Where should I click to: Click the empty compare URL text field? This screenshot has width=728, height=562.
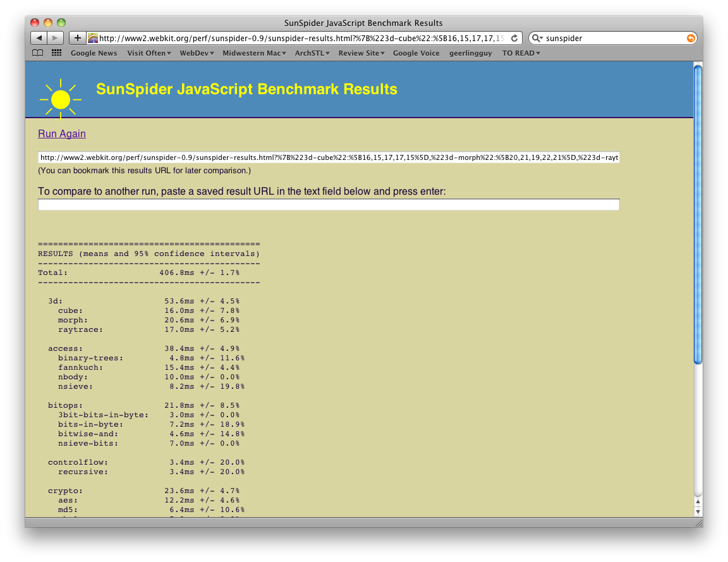click(329, 205)
